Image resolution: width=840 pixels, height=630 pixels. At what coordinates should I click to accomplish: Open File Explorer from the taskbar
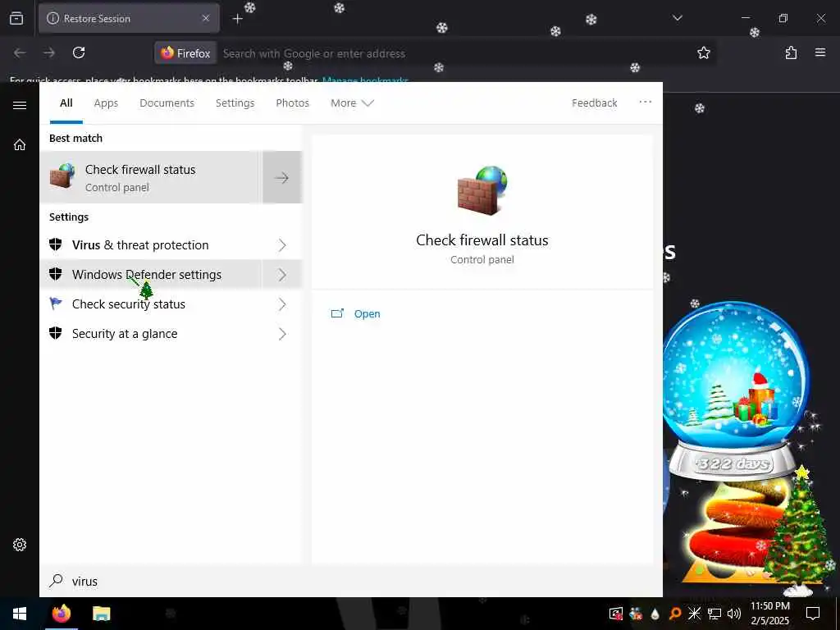(x=101, y=614)
